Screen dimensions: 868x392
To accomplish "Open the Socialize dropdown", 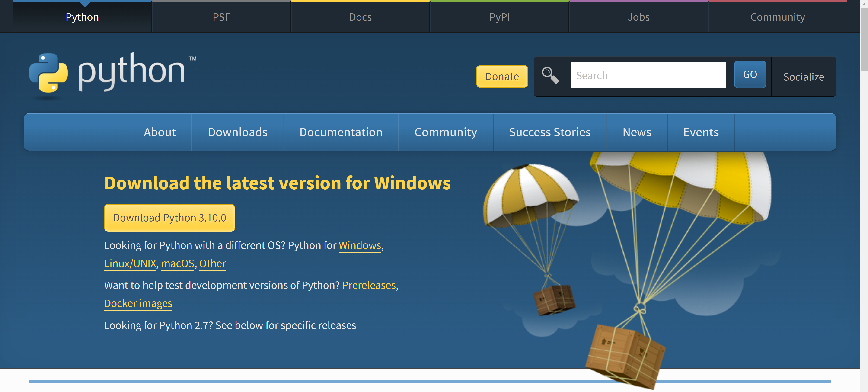I will pos(804,77).
